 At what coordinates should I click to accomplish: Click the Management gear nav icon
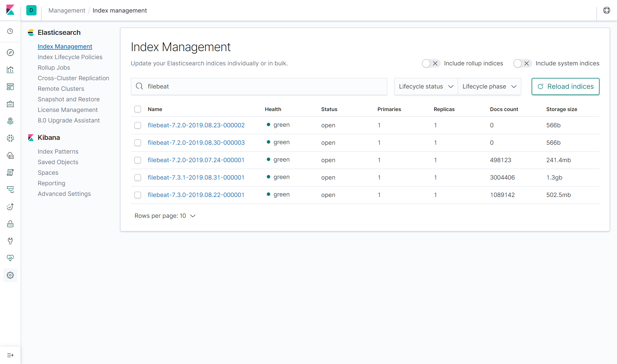pos(10,275)
